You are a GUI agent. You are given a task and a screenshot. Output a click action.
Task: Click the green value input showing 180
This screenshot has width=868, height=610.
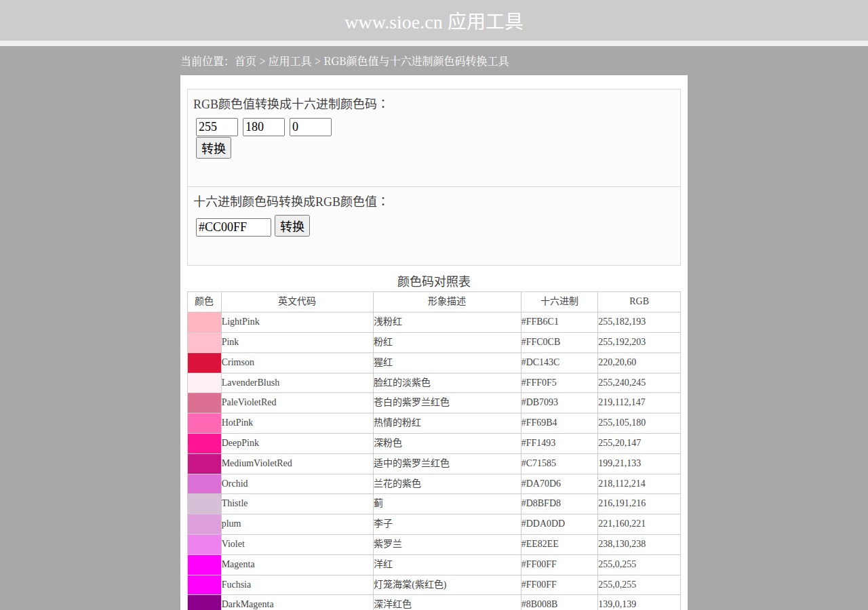264,127
